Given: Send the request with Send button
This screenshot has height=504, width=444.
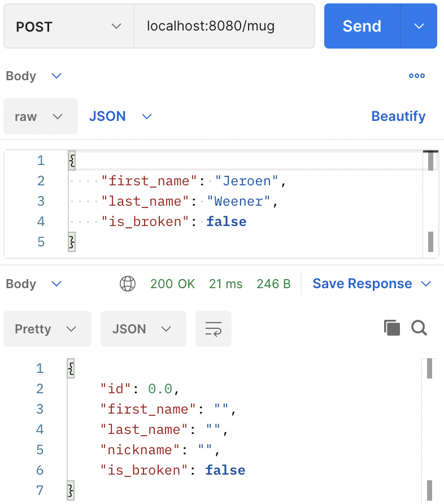Looking at the screenshot, I should coord(362,26).
